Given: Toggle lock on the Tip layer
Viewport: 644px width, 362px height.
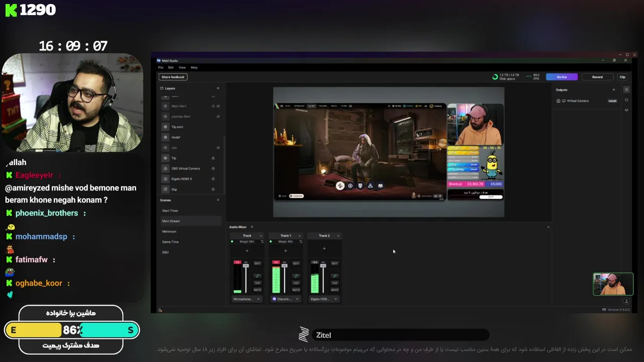Looking at the screenshot, I should [x=213, y=158].
